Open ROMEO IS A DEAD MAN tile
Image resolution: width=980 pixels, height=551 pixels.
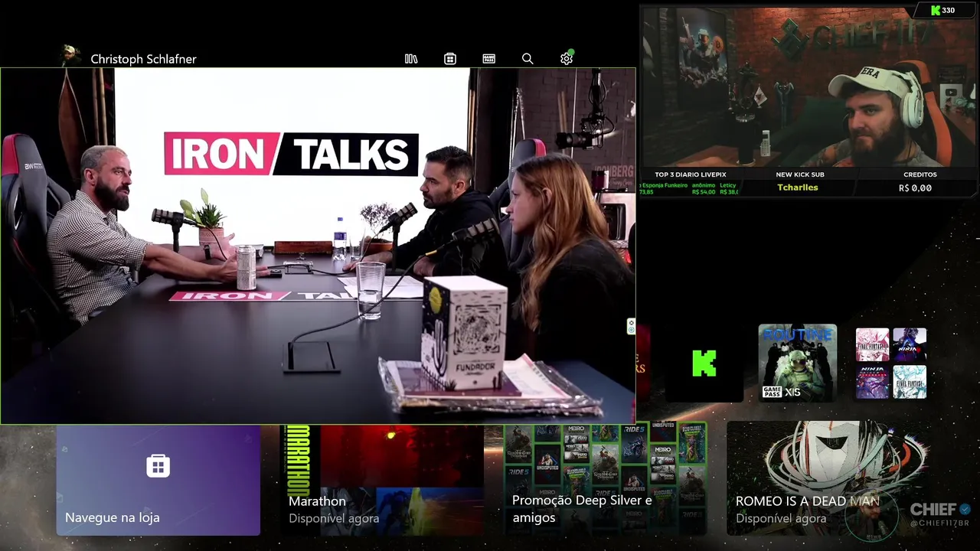(828, 480)
